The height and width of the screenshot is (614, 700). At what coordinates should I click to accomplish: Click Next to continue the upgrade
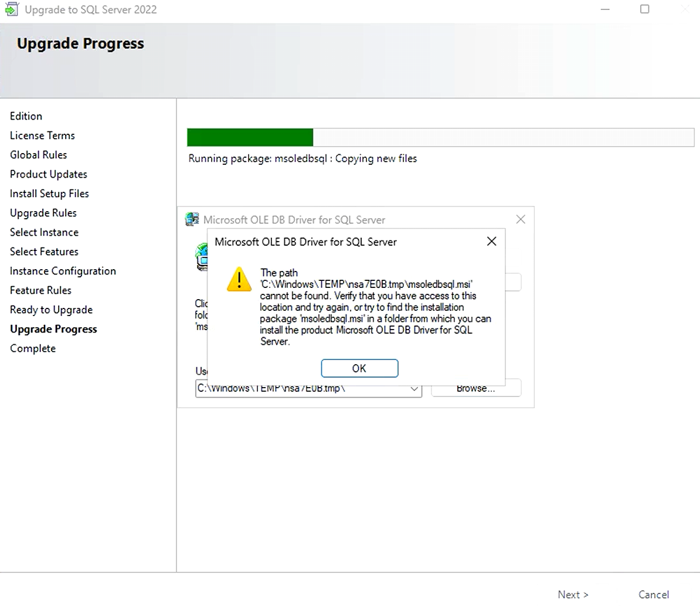click(x=573, y=594)
